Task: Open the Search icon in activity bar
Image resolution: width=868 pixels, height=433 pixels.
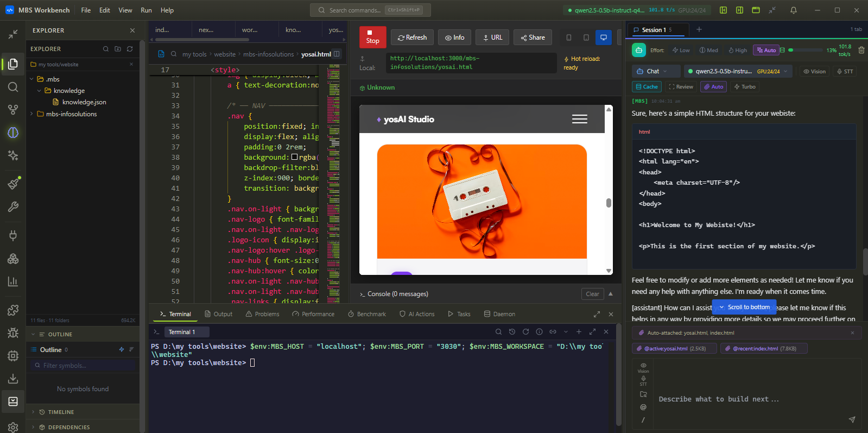Action: click(13, 87)
